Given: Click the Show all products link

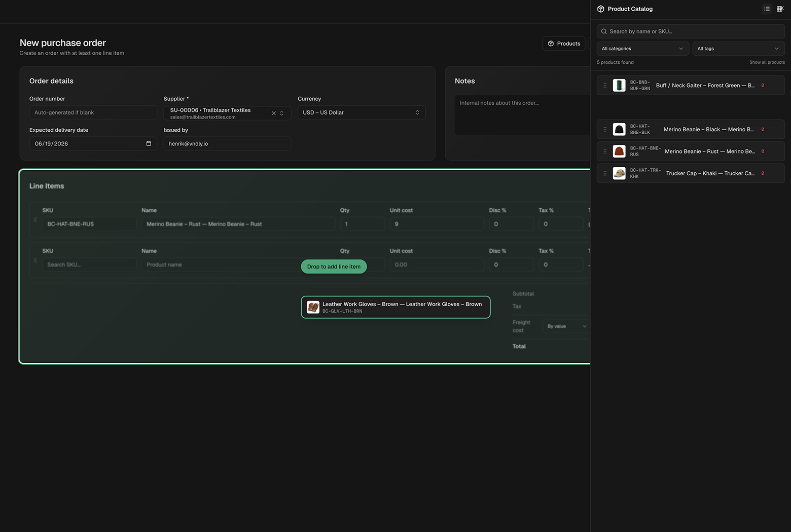Looking at the screenshot, I should pyautogui.click(x=767, y=62).
